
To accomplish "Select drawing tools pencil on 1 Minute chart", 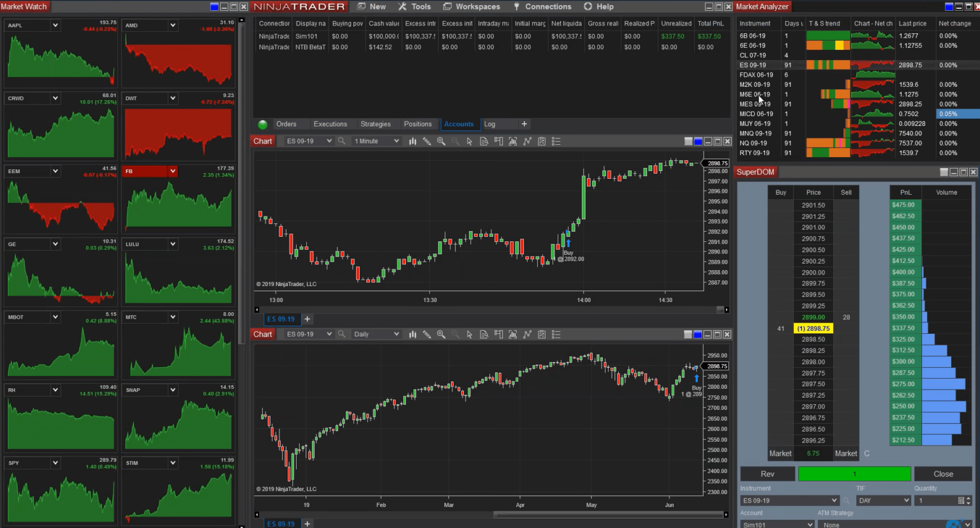I will tap(427, 141).
